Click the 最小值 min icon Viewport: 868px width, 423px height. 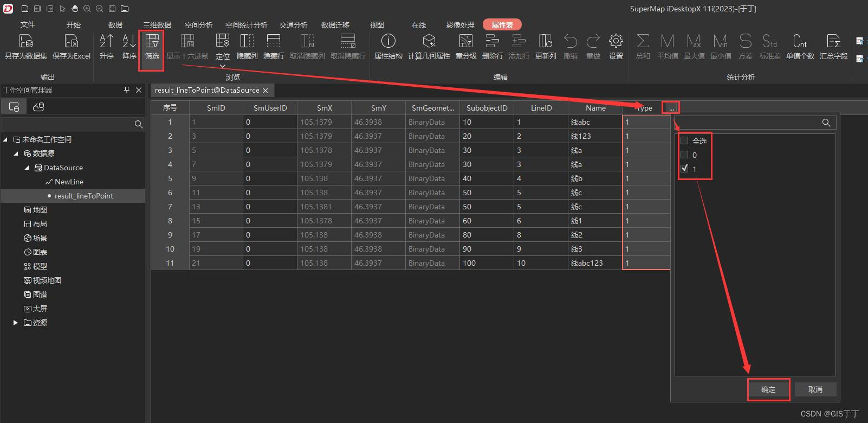[x=721, y=41]
